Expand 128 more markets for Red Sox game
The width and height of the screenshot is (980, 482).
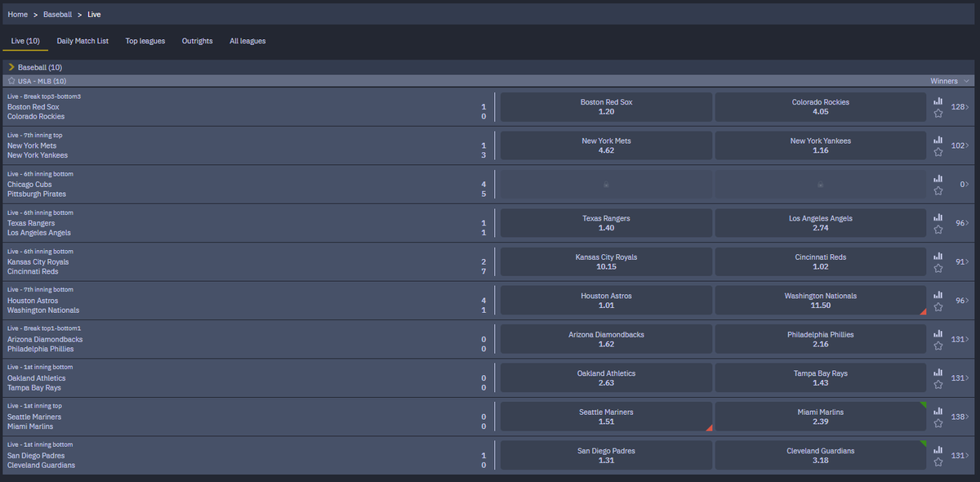[x=960, y=107]
